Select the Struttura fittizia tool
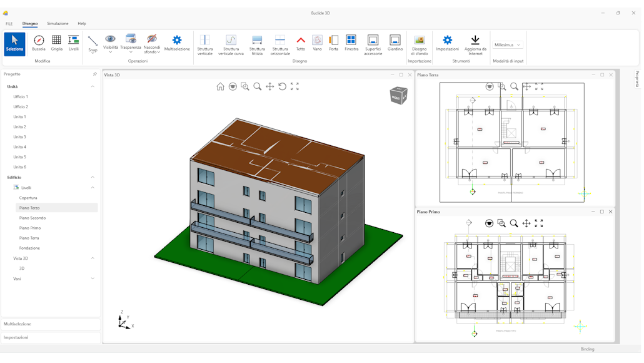This screenshot has width=644, height=363. point(257,45)
